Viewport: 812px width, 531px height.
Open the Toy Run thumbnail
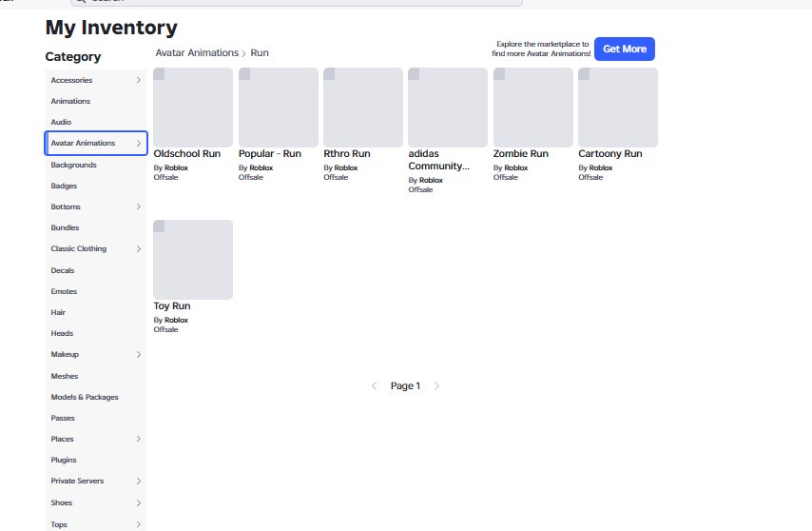coord(193,260)
